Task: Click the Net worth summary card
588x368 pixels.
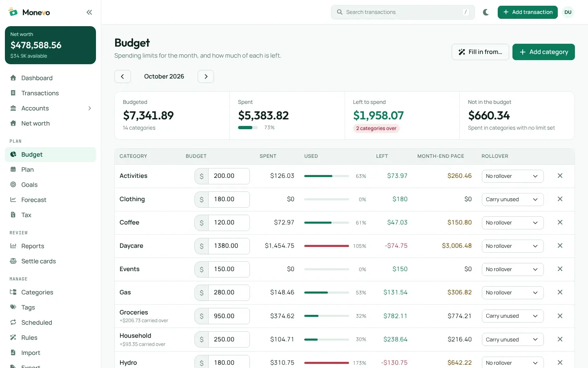Action: tap(50, 45)
